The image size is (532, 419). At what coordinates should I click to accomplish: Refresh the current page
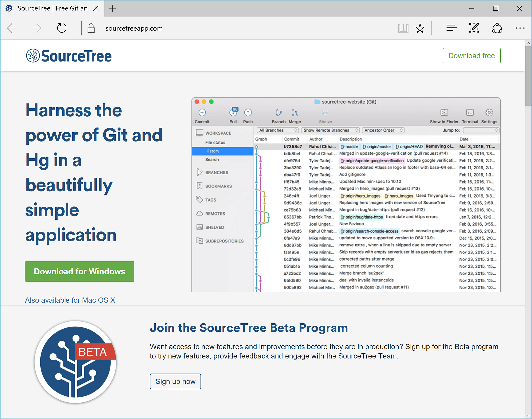(62, 28)
